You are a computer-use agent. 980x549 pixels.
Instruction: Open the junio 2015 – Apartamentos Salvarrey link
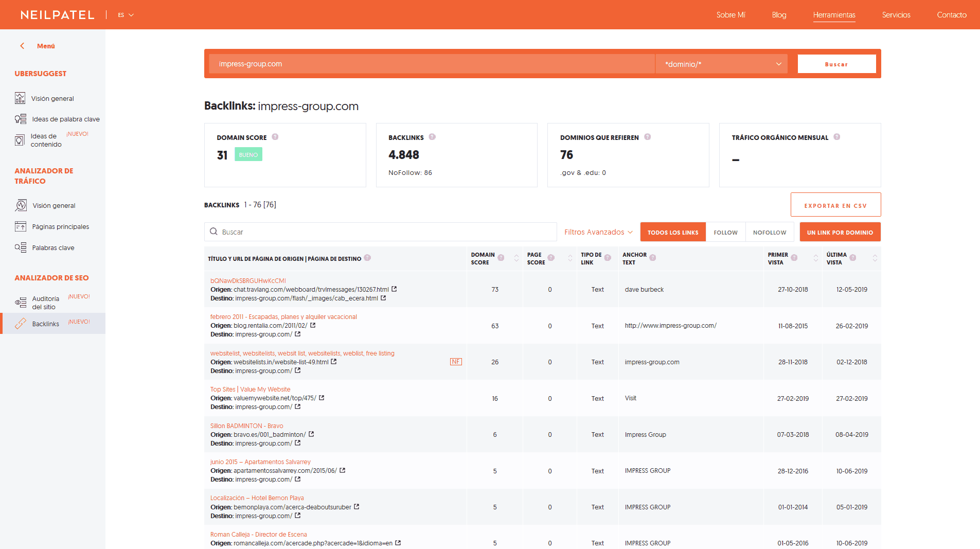coord(260,462)
